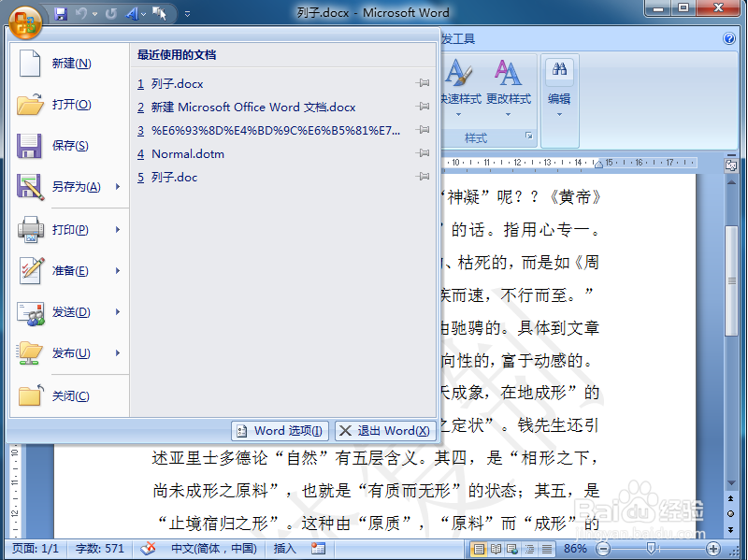Click the Select Browse Object circle button

pyautogui.click(x=731, y=514)
